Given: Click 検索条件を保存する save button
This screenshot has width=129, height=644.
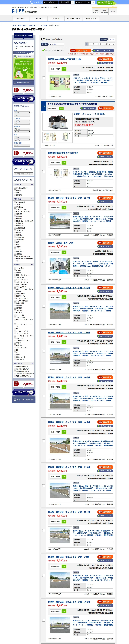Looking at the screenshot, I should (x=24, y=56).
